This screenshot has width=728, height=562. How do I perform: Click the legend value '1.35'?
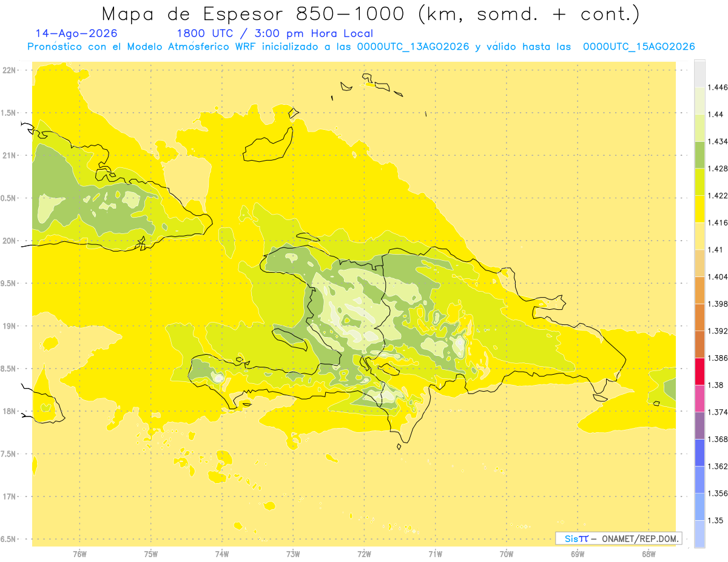(715, 520)
